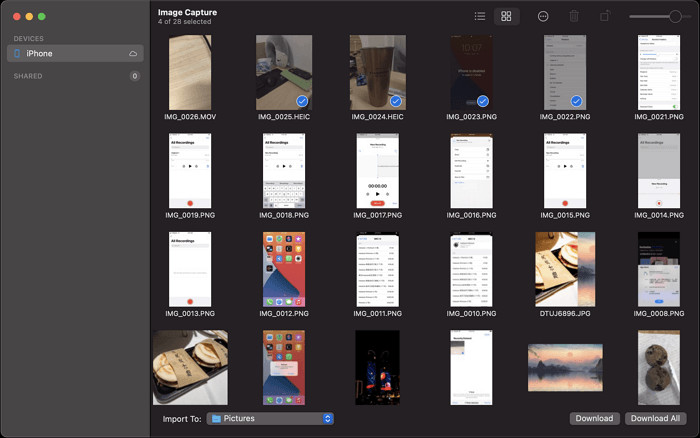Switch to grid icon view
The width and height of the screenshot is (700, 438).
506,17
